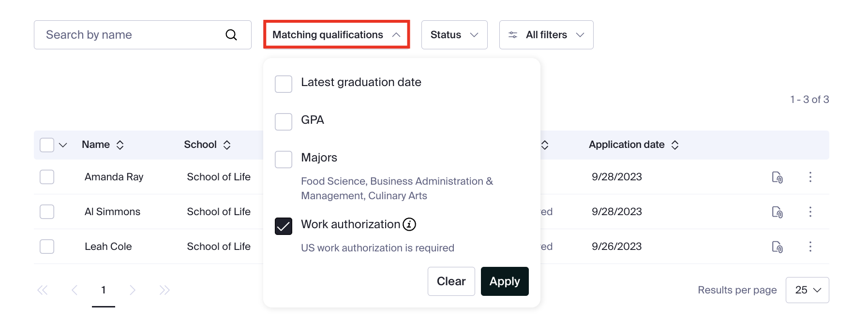Click the Apply button

505,281
